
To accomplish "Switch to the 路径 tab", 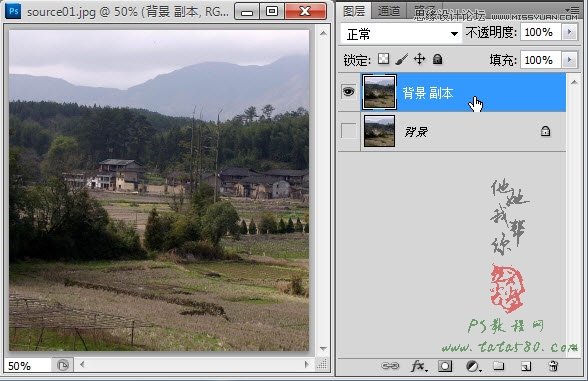I will click(425, 11).
